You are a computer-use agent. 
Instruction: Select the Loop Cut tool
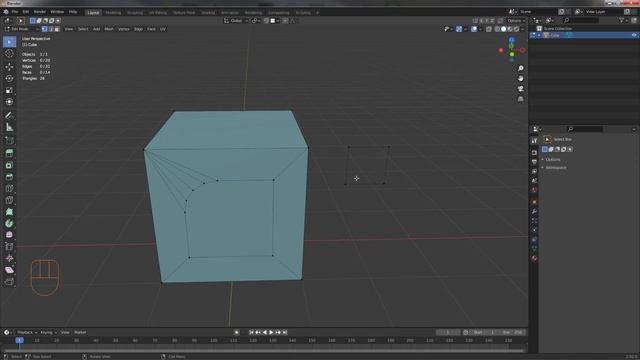pyautogui.click(x=9, y=188)
